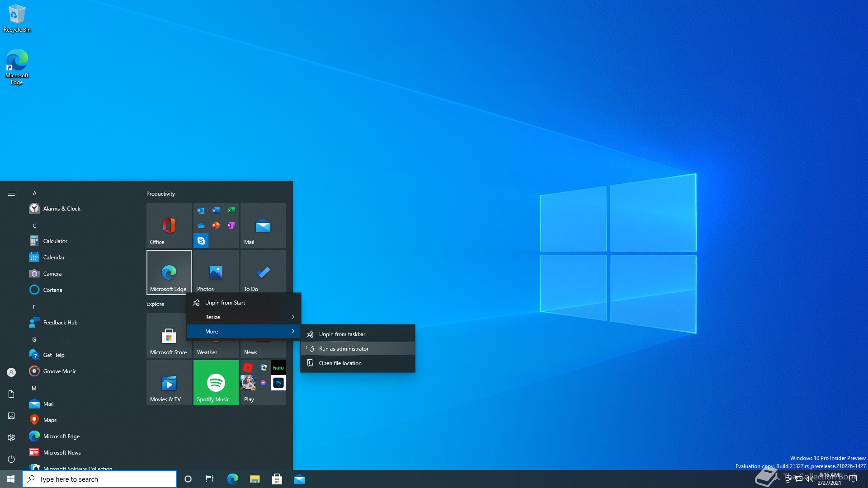The width and height of the screenshot is (868, 488).
Task: Open Pictures icon in Start sidebar
Action: click(11, 415)
